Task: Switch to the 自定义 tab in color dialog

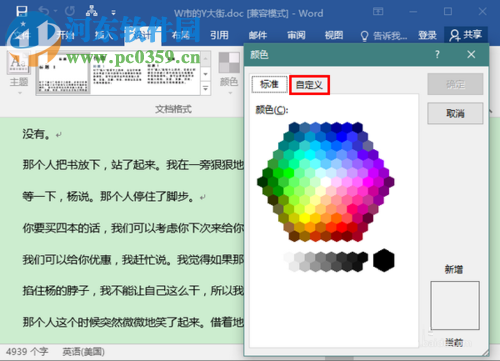Action: click(309, 85)
